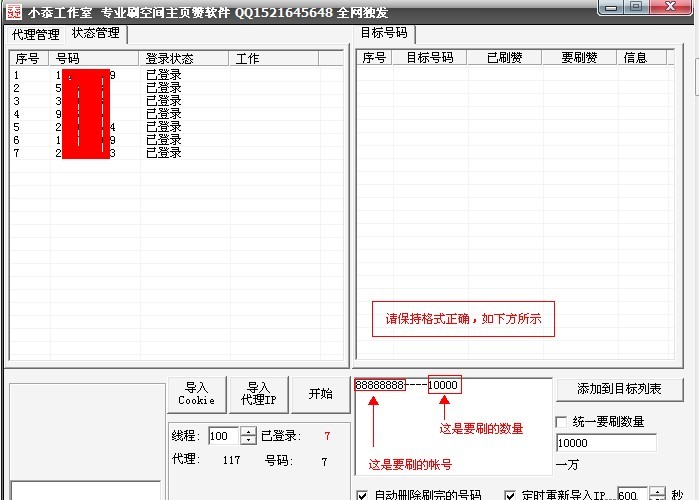Click the 线程 value field showing 100
The image size is (699, 500).
[224, 436]
